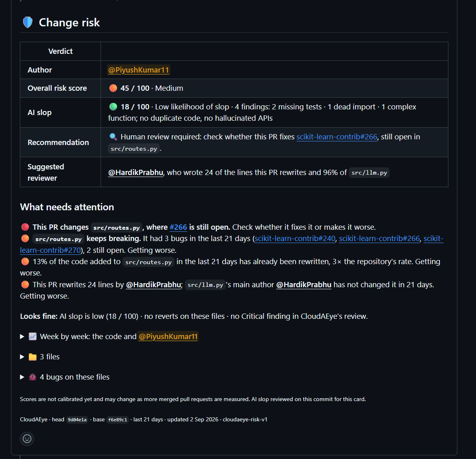Click the src/llm.py code tag in Suggested reviewer row

point(369,173)
